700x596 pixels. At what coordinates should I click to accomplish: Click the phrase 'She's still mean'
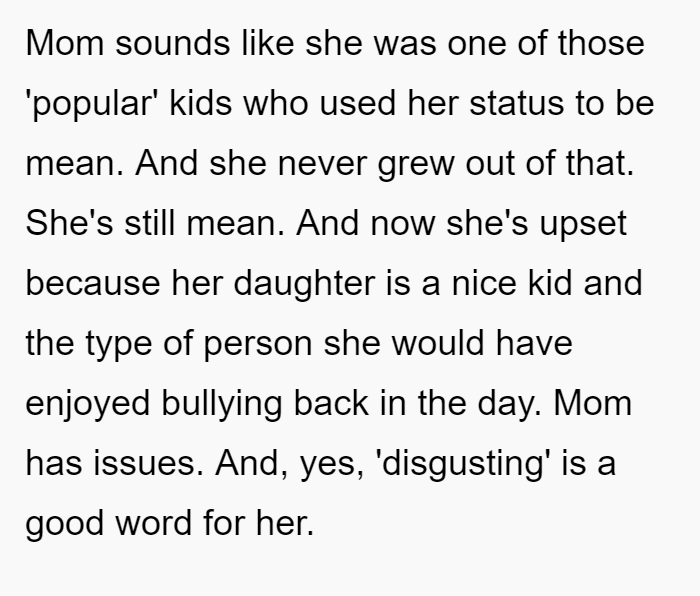tap(154, 223)
